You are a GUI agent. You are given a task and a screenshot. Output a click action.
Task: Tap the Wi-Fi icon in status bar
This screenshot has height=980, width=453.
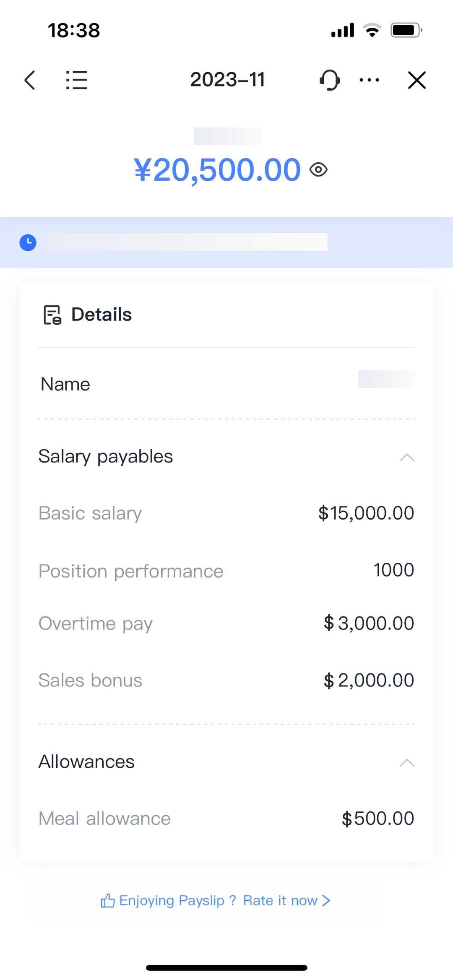pyautogui.click(x=371, y=30)
